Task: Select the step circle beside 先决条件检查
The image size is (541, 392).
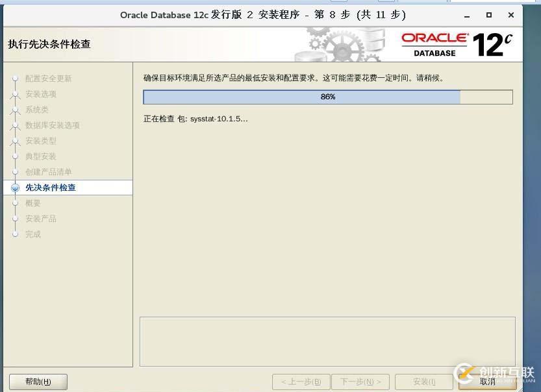Action: pyautogui.click(x=14, y=188)
